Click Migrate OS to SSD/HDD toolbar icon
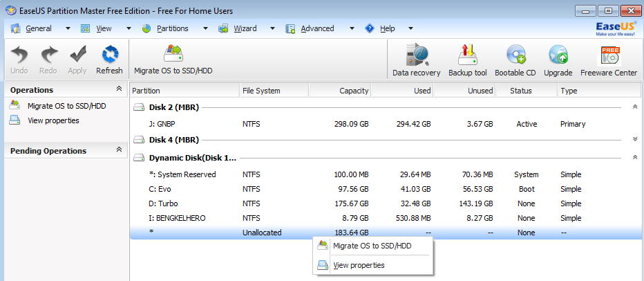 coord(173,60)
